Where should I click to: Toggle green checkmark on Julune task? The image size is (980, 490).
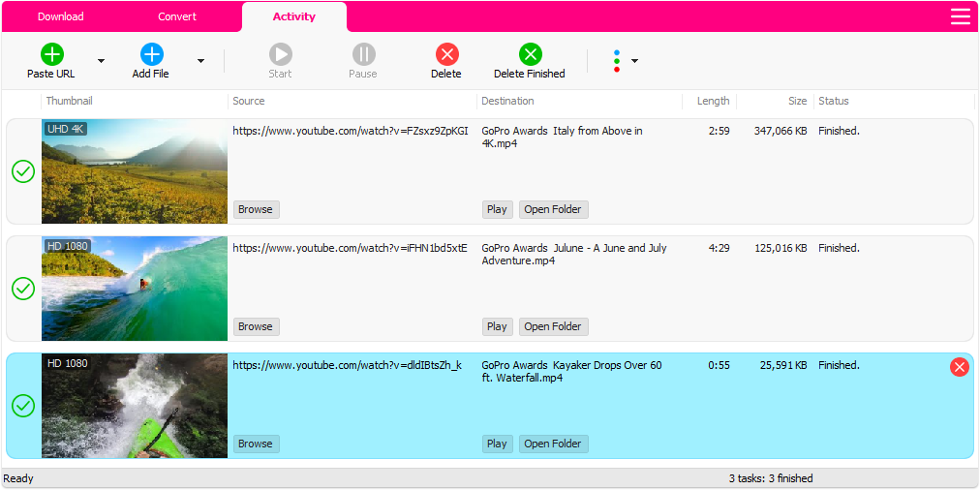click(23, 289)
